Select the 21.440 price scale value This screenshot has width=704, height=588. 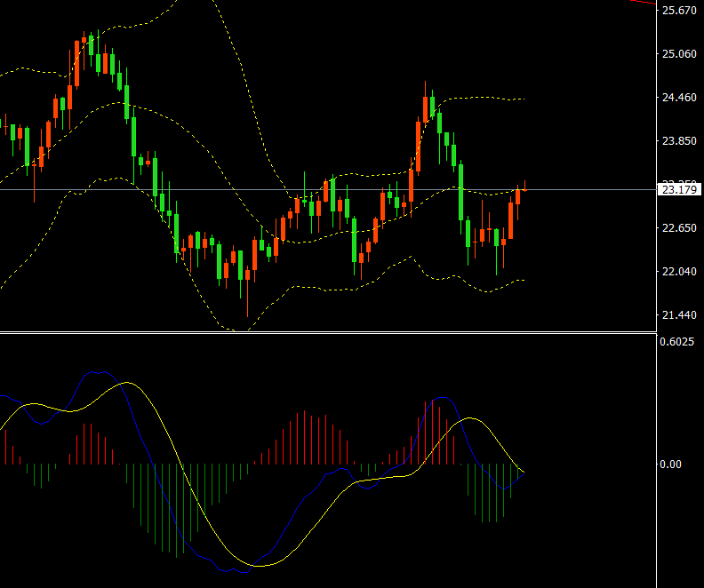coord(679,314)
